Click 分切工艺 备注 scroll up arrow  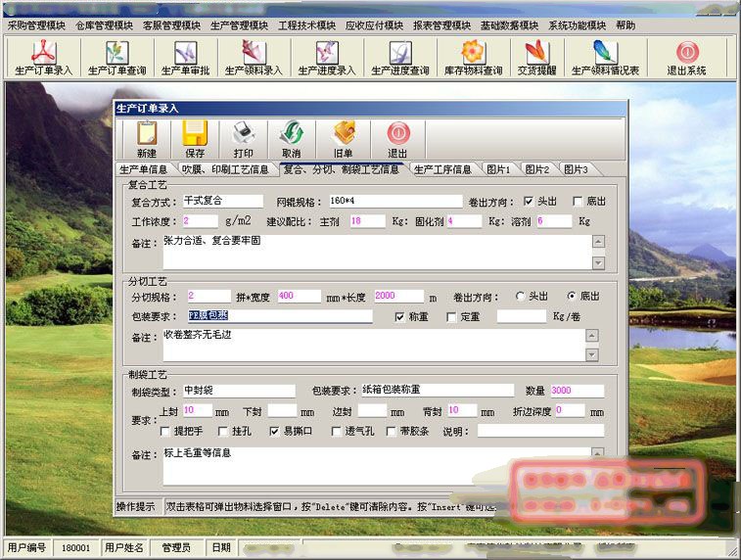[592, 336]
